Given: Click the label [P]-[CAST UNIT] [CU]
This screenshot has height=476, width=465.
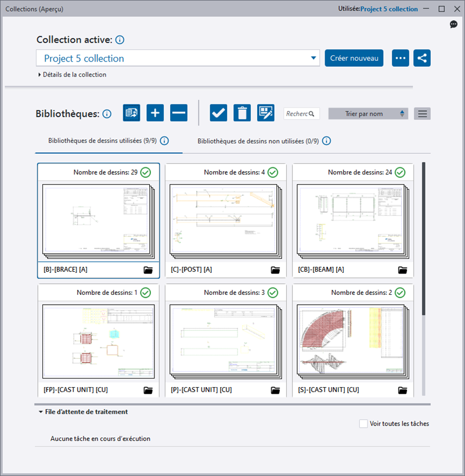Looking at the screenshot, I should [x=201, y=390].
